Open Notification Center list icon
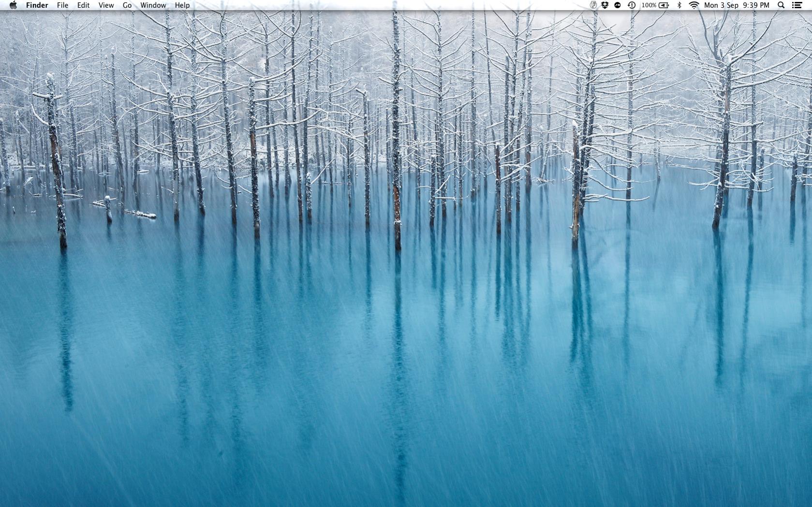The width and height of the screenshot is (812, 507). click(x=797, y=5)
